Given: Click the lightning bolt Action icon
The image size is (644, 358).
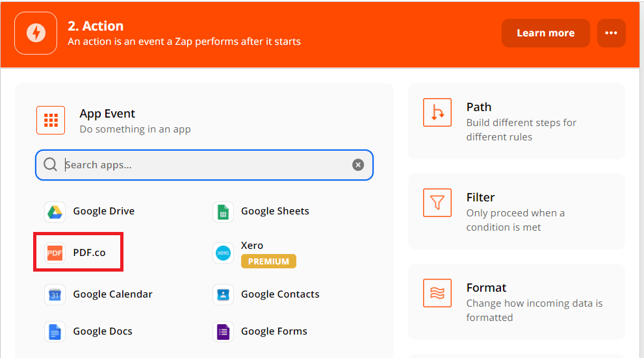Looking at the screenshot, I should [x=36, y=33].
